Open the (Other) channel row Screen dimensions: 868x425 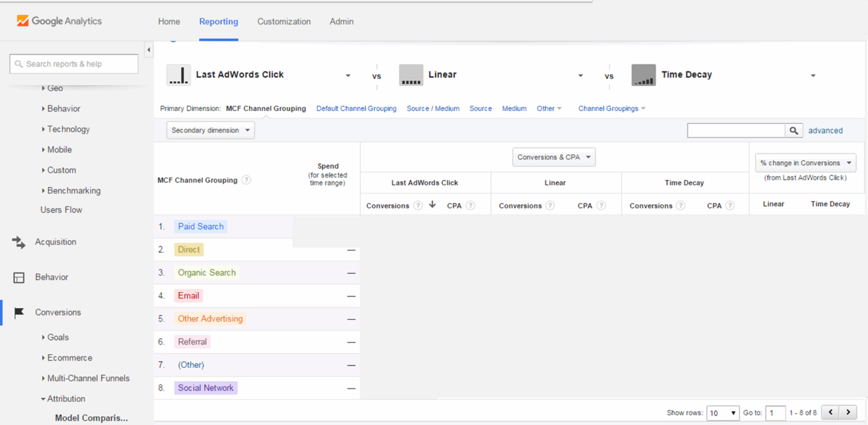(191, 365)
